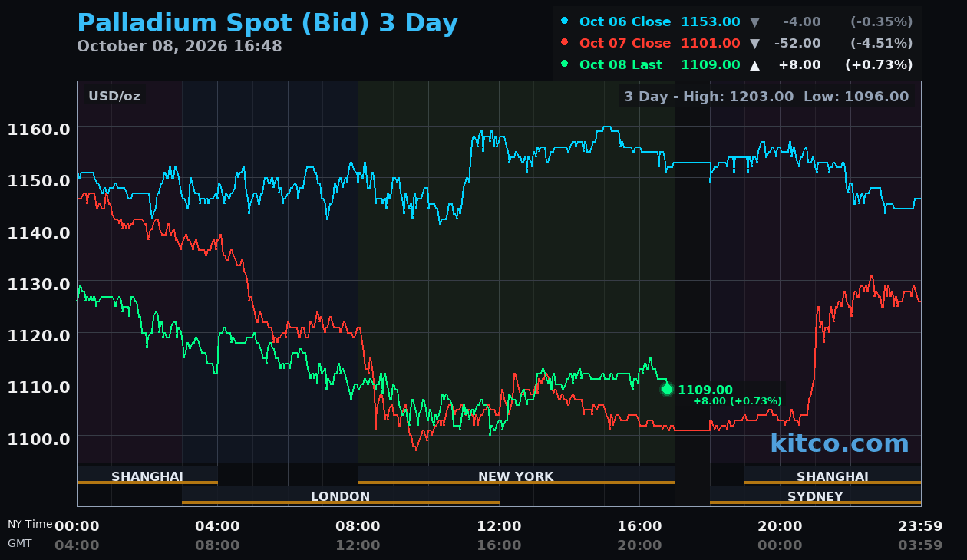This screenshot has height=560, width=967.
Task: Click the Oct 06 Close label
Action: pos(625,22)
